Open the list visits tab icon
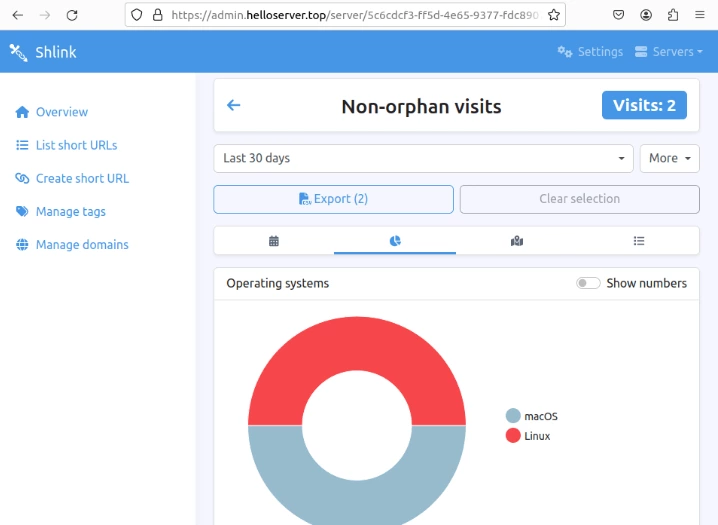Image resolution: width=718 pixels, height=525 pixels. coord(639,241)
